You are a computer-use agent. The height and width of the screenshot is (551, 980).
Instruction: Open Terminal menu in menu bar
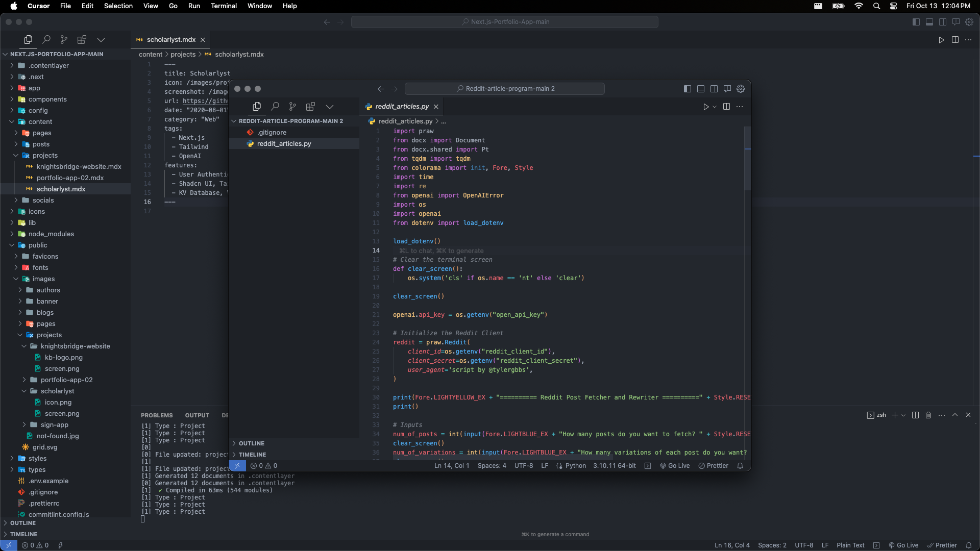pyautogui.click(x=224, y=6)
